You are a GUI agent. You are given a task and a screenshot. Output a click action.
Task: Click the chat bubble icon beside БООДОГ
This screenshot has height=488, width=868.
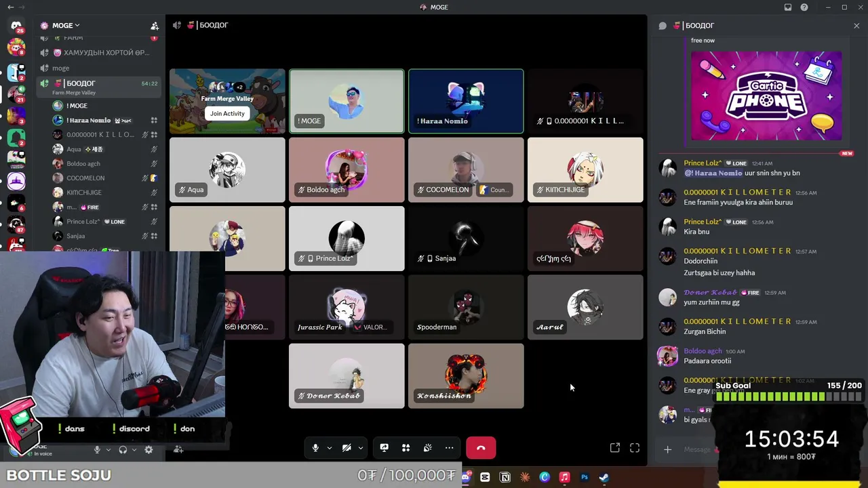(x=663, y=26)
